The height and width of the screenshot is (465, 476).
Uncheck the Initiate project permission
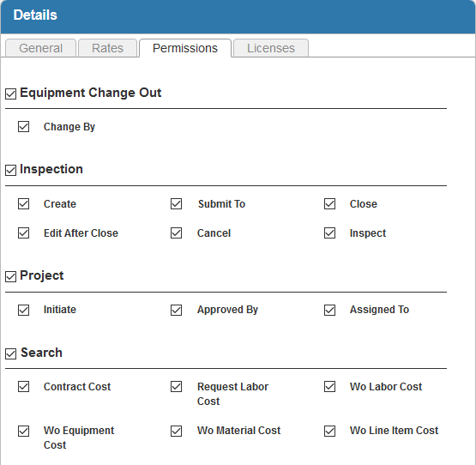point(24,310)
